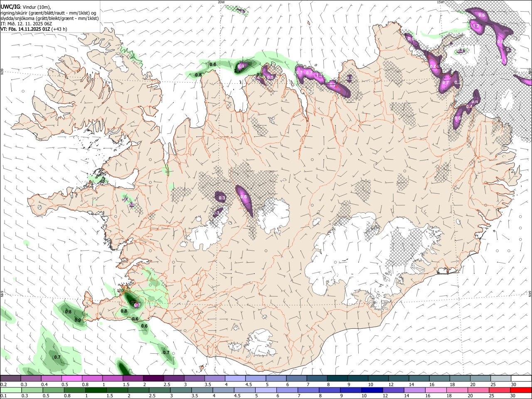Pick the pale lavender snow swatch between 4 and 4.5
532x399 pixels.
pos(235,379)
